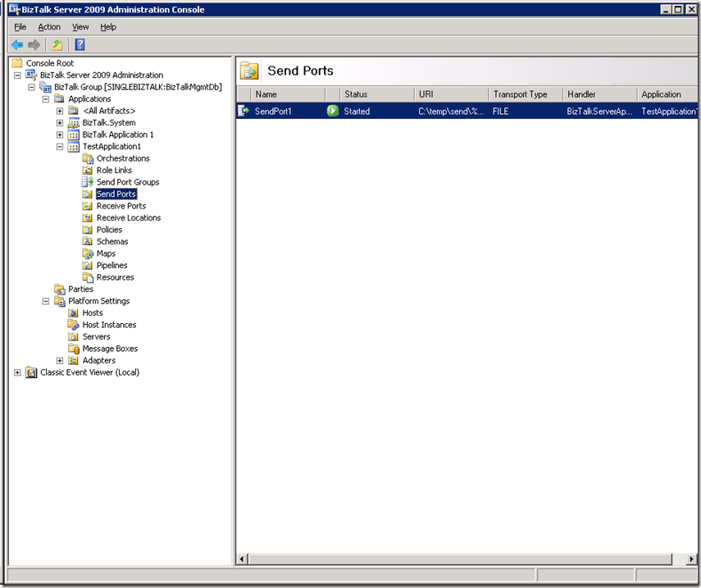Select the SendPort1 name cell
This screenshot has height=588, width=701.
[273, 112]
